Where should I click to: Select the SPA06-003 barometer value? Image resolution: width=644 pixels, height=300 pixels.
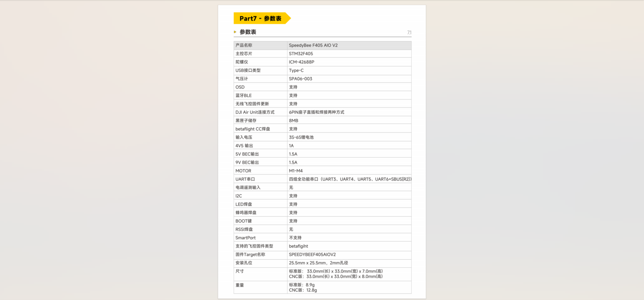pyautogui.click(x=300, y=79)
